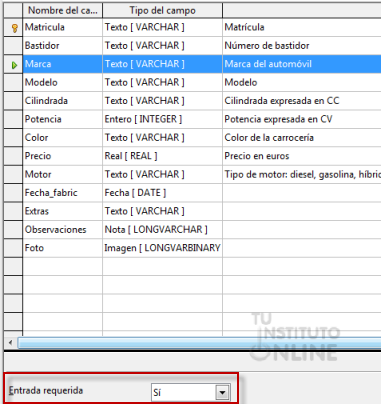Click the 'Tipo de motor: diesel, gasolina' description cell
Image resolution: width=381 pixels, height=404 pixels.
click(302, 174)
